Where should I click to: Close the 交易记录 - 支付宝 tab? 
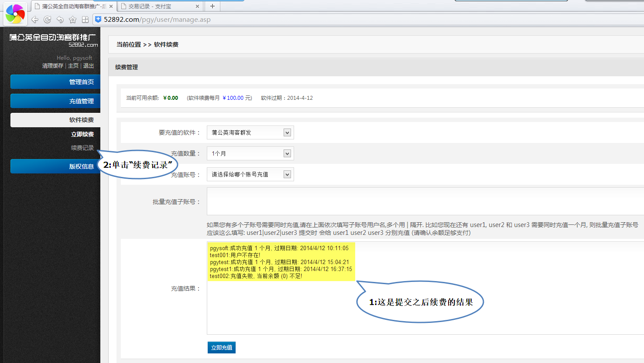(197, 7)
